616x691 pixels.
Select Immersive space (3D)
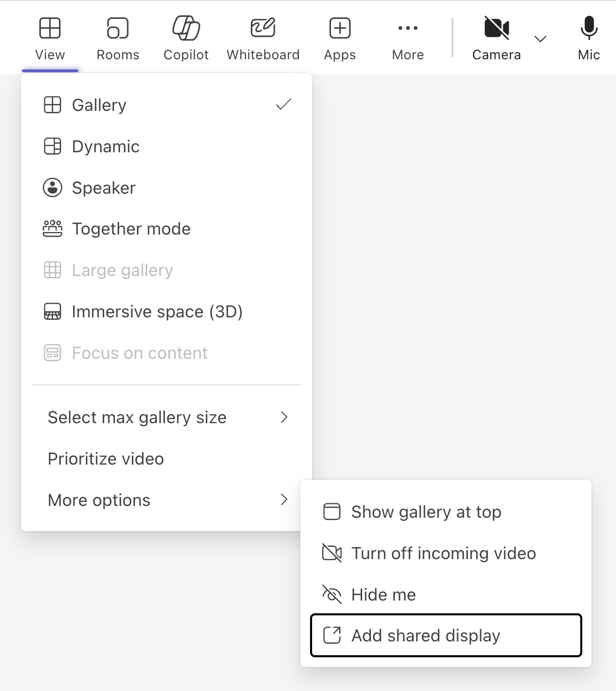click(x=157, y=311)
